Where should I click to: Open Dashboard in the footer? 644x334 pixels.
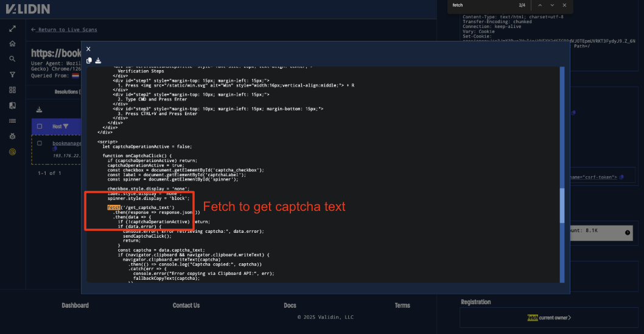coord(75,305)
